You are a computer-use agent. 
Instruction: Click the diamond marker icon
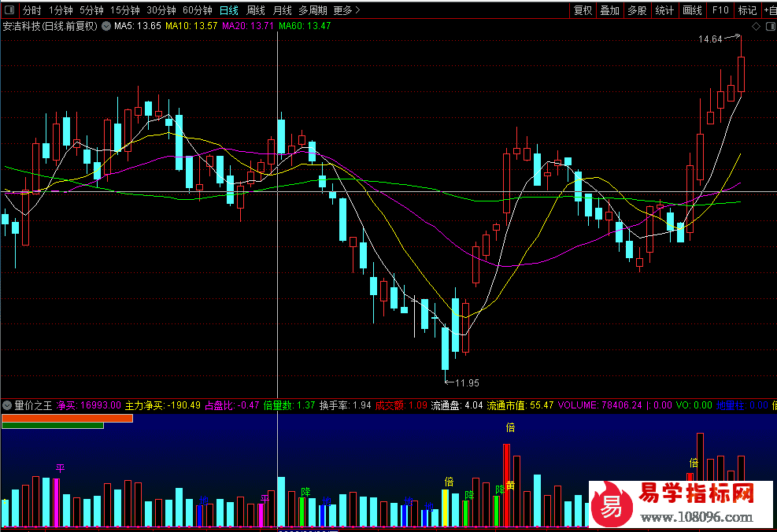pyautogui.click(x=757, y=26)
